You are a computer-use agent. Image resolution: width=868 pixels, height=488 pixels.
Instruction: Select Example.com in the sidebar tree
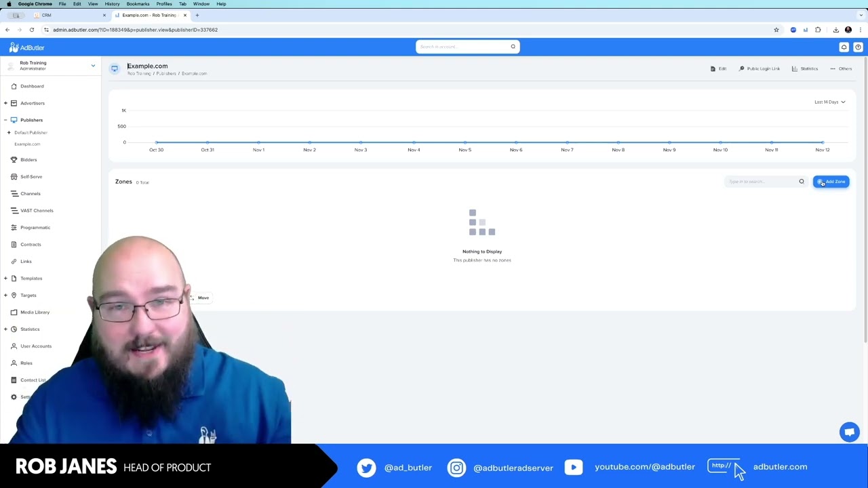point(27,144)
